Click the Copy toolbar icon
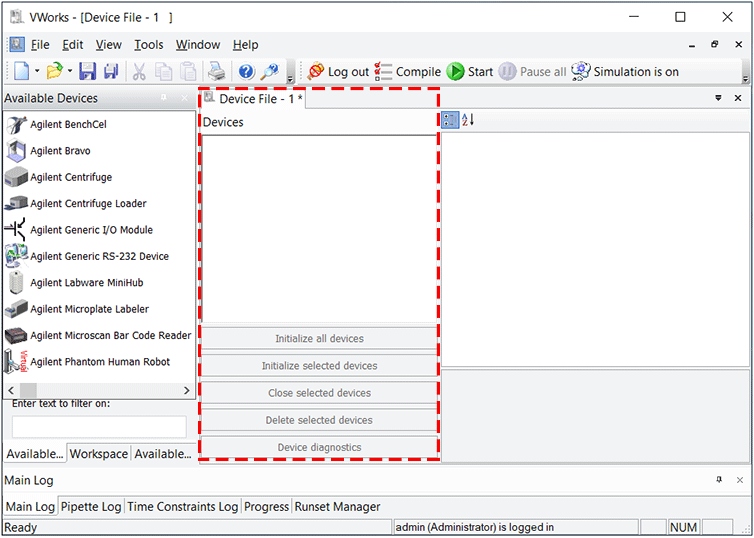754x538 pixels. pos(163,72)
